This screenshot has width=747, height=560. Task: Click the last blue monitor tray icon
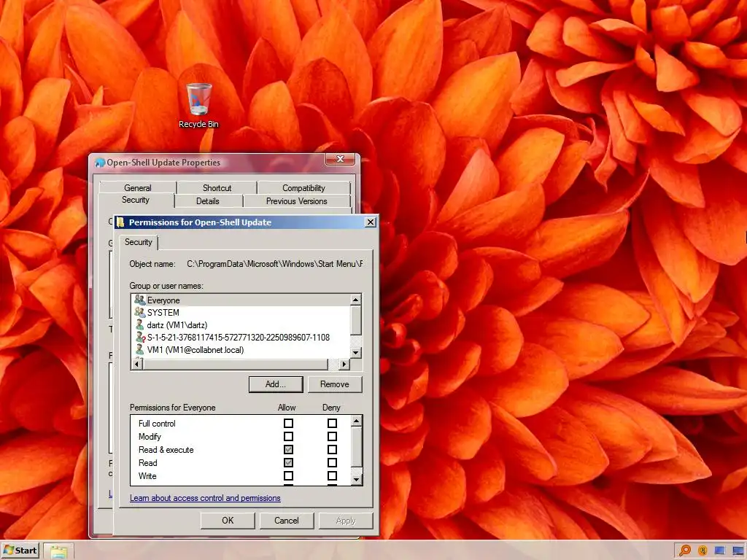pos(738,551)
